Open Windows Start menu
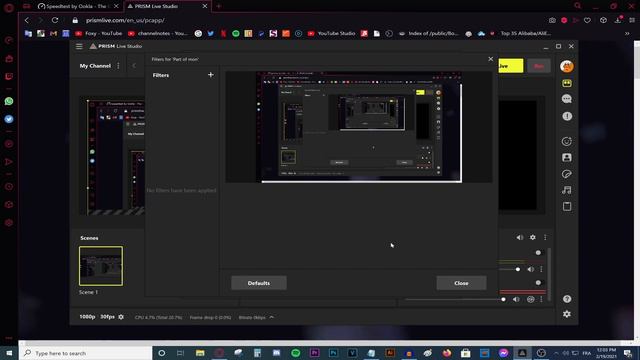This screenshot has height=360, width=640. [9, 353]
